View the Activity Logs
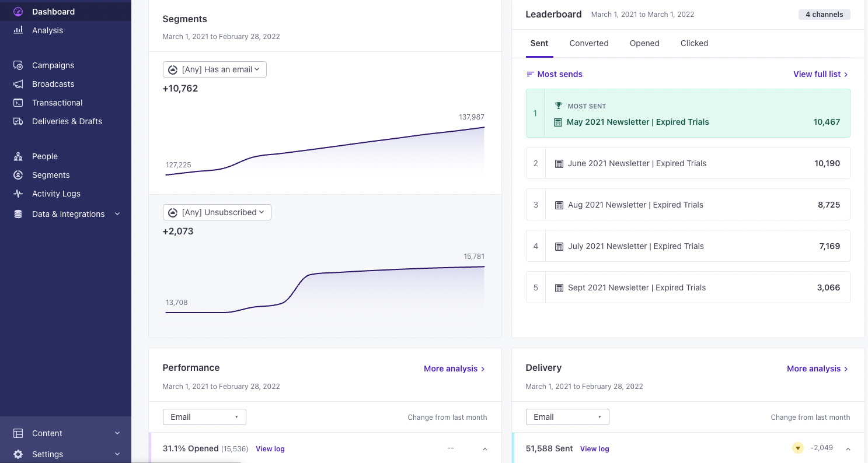This screenshot has width=868, height=463. pyautogui.click(x=55, y=194)
